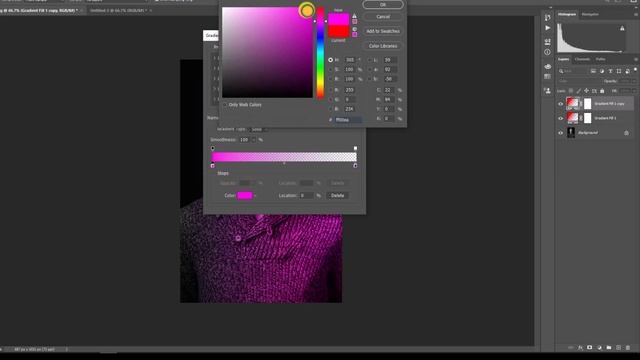640x360 pixels.
Task: Click the histogram cached data warning icon
Action: click(622, 28)
